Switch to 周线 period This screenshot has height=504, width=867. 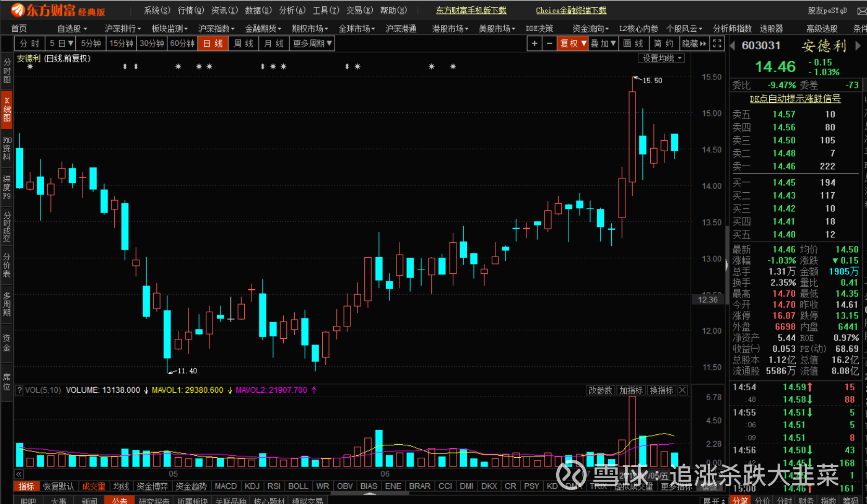(x=243, y=44)
